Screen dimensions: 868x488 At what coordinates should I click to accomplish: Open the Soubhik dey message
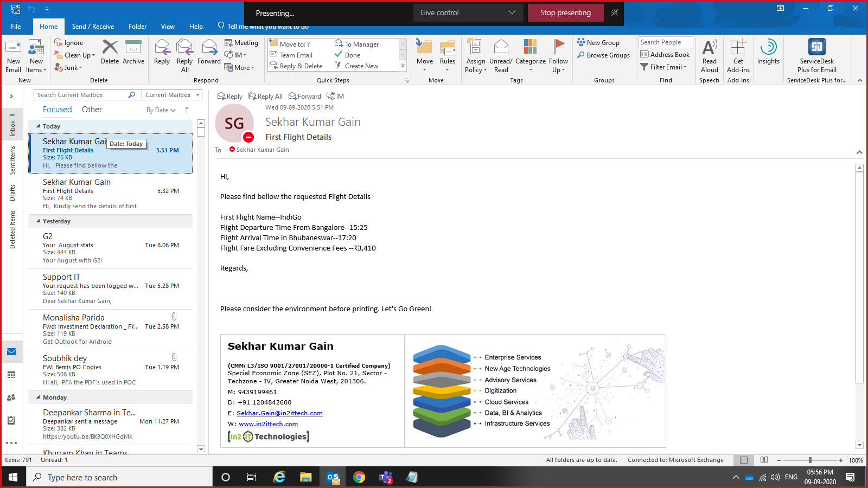tap(111, 370)
